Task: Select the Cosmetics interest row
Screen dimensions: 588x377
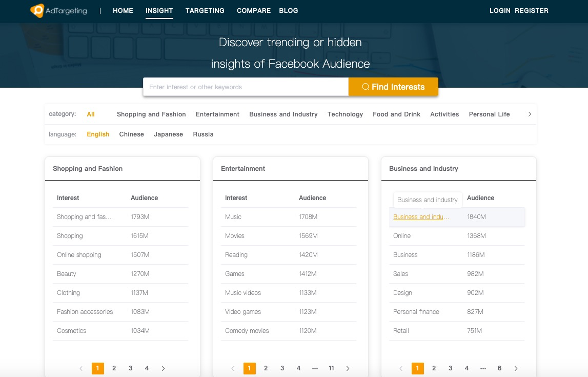Action: pyautogui.click(x=120, y=331)
